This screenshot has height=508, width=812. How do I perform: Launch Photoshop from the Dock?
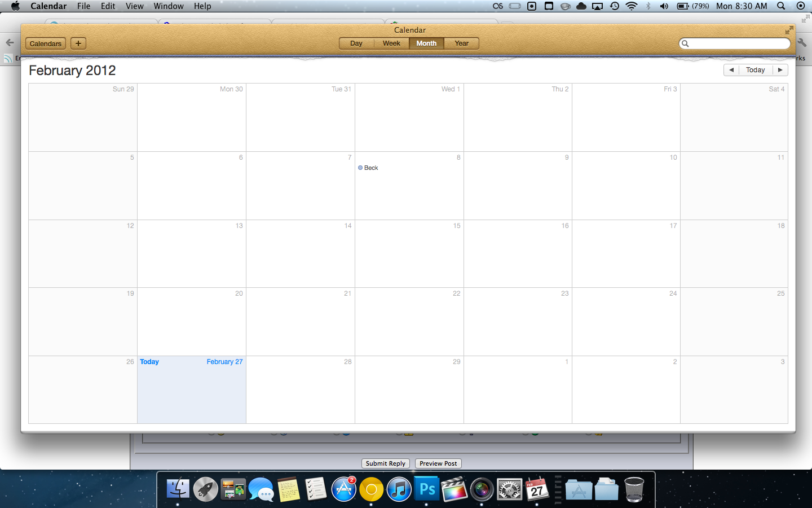click(x=426, y=489)
